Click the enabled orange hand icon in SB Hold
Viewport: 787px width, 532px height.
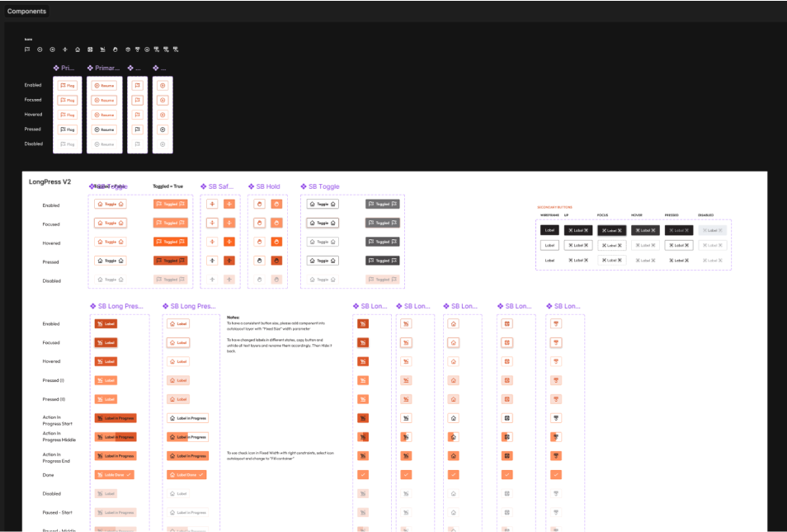click(276, 204)
